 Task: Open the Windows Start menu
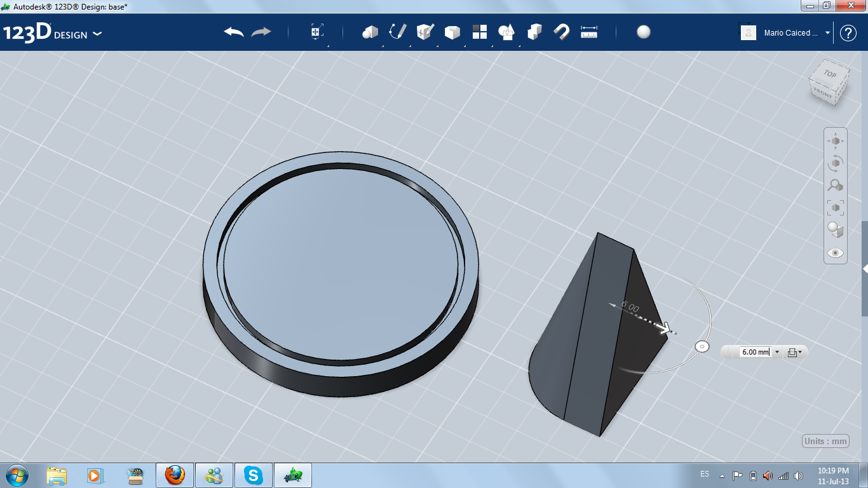click(16, 475)
